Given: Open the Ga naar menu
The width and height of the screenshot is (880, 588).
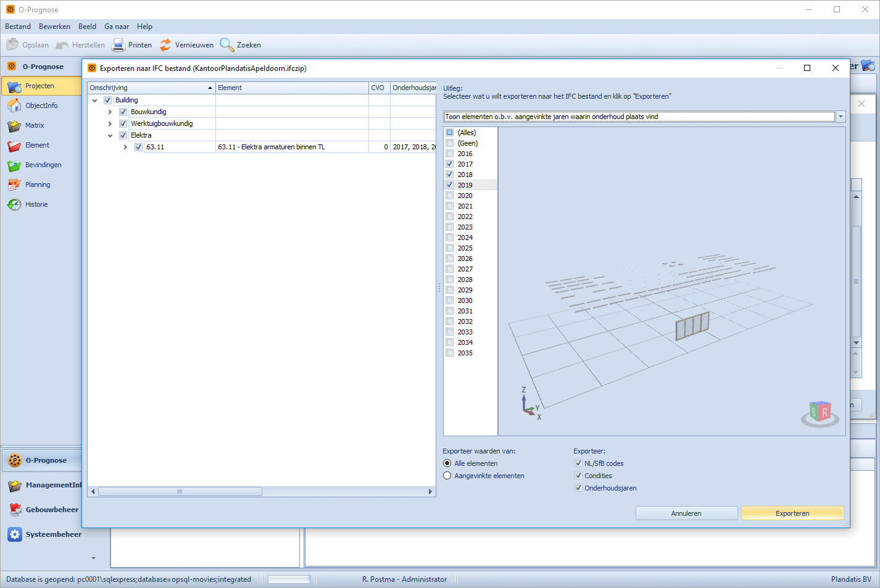Looking at the screenshot, I should [x=117, y=27].
